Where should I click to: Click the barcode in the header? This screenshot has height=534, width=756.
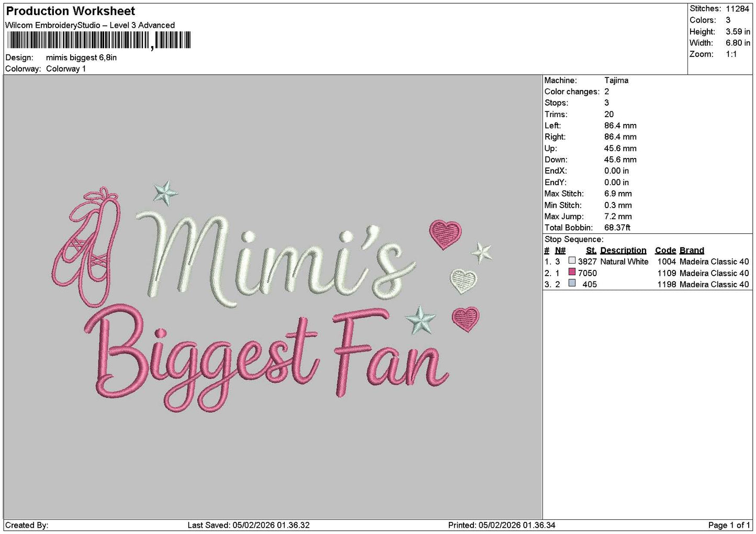point(99,40)
